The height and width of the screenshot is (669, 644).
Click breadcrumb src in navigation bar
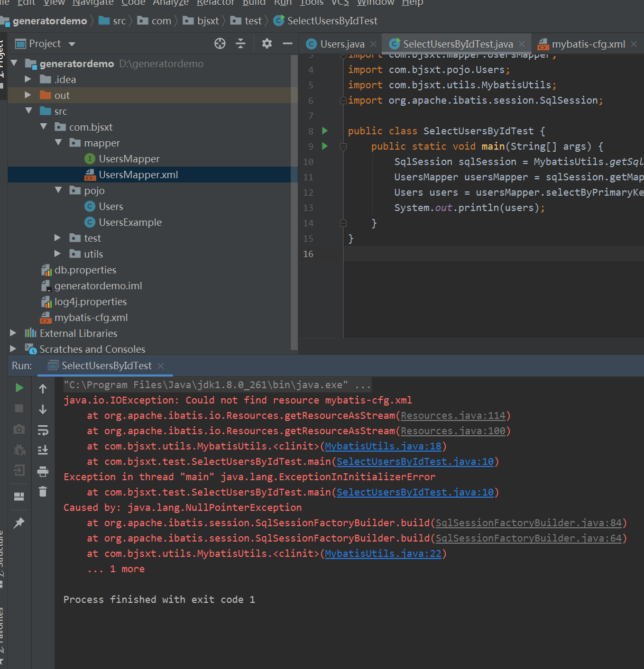[x=113, y=21]
